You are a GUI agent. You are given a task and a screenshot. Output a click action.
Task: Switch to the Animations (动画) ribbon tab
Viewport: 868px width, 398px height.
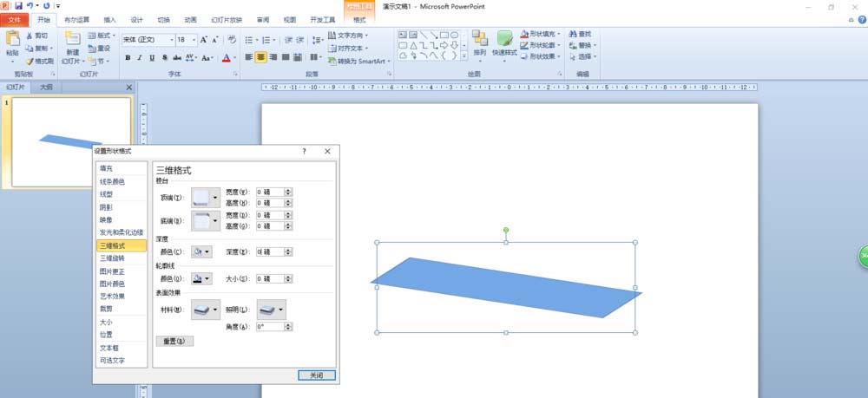point(190,20)
